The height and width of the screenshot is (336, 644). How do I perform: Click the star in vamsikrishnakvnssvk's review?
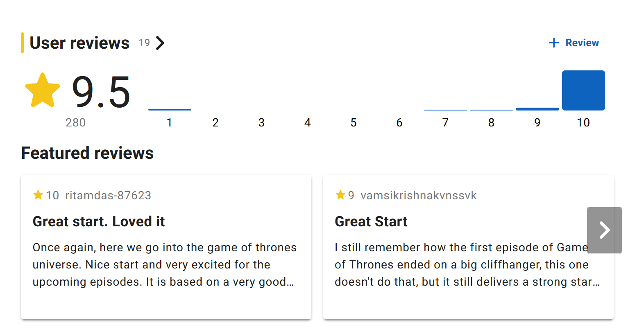[x=340, y=195]
